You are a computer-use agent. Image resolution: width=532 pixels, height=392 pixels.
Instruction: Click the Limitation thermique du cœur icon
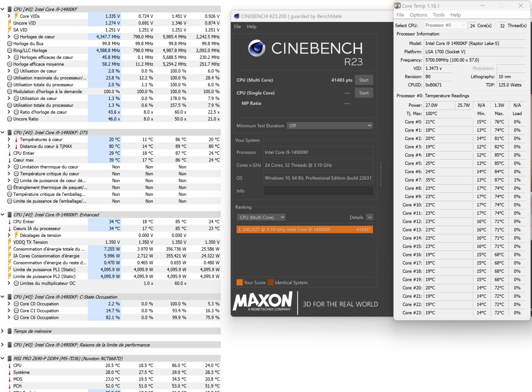tap(16, 167)
